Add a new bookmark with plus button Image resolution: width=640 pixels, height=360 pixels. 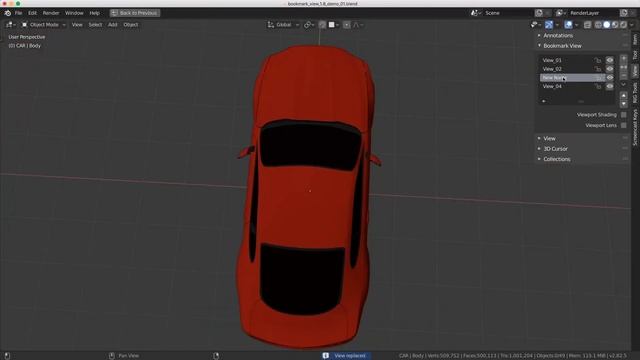(624, 58)
